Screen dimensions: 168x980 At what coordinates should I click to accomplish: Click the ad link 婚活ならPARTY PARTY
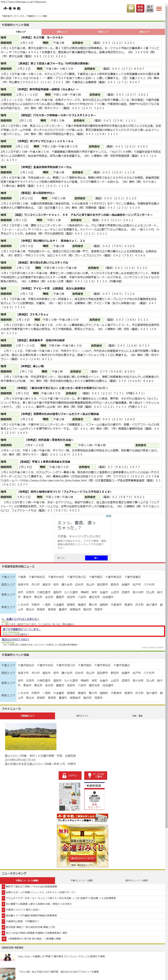[15, 639]
